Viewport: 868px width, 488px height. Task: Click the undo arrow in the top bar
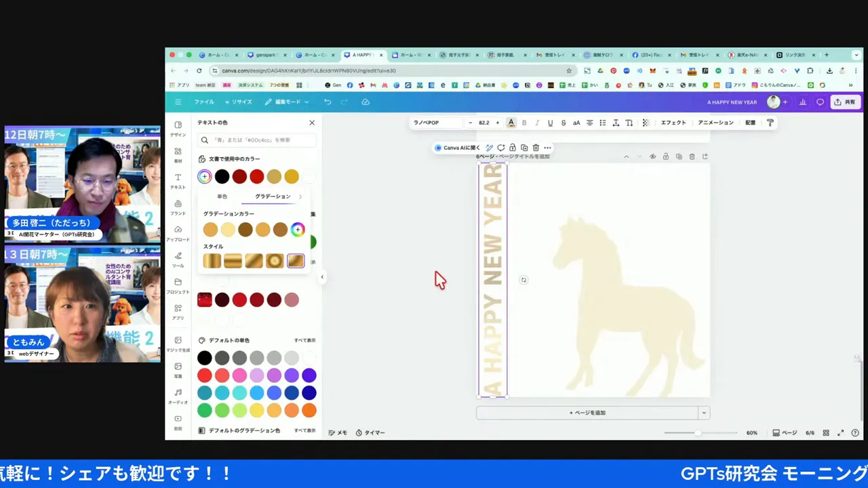point(328,102)
